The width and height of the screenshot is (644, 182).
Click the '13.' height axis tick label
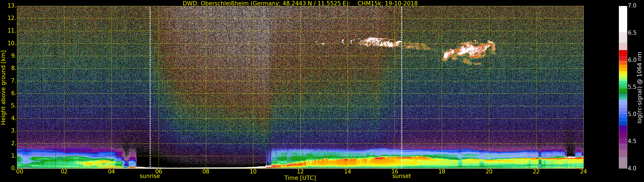12,6
